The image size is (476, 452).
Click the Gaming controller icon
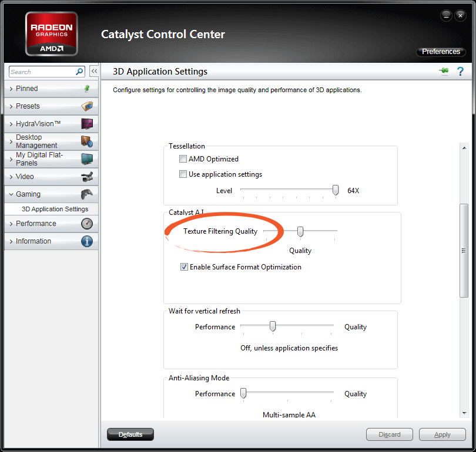pyautogui.click(x=87, y=194)
